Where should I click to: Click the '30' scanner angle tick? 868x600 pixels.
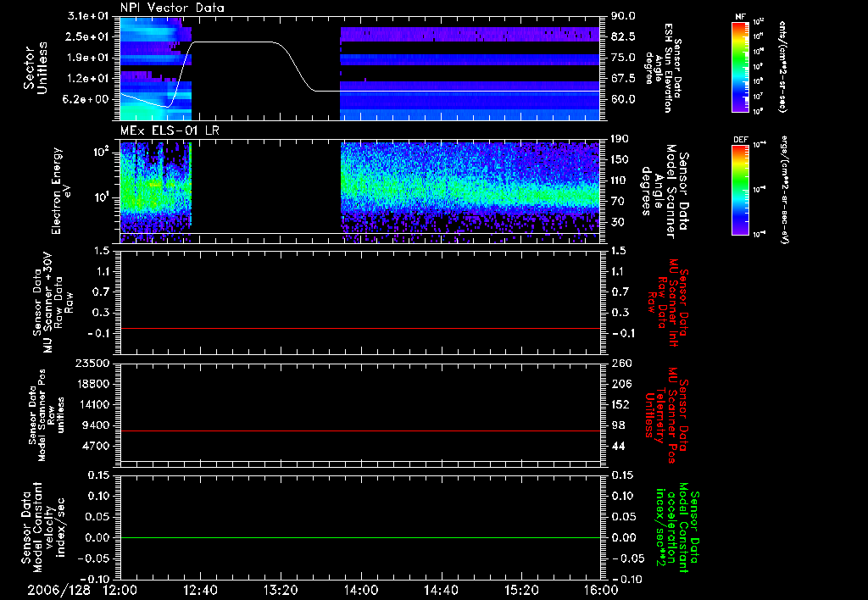tap(618, 222)
